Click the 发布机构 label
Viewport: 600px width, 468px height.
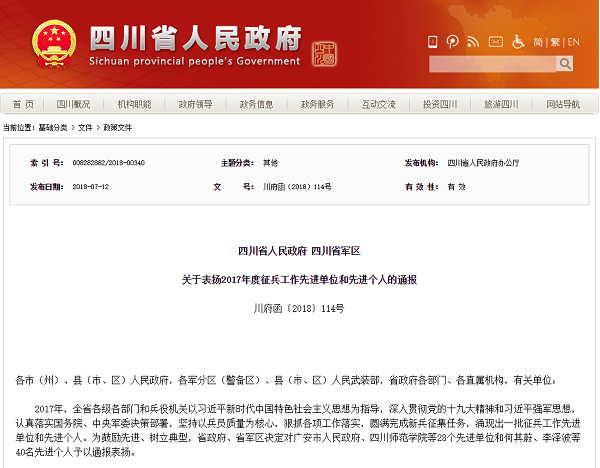(x=421, y=163)
